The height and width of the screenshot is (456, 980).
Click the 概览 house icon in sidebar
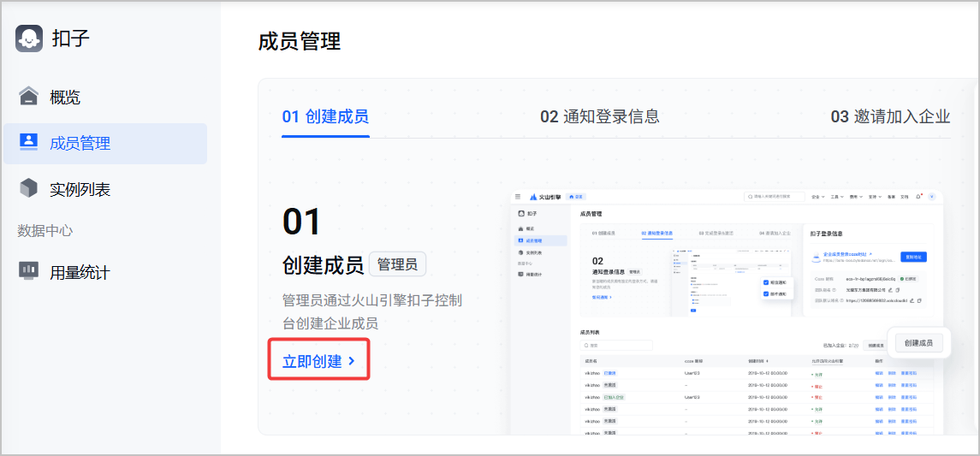29,97
